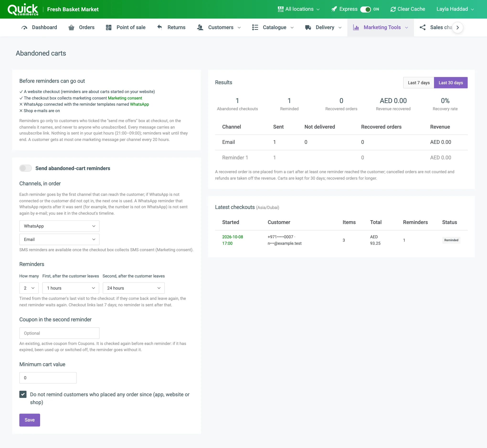Focus the Minimum cart value field

[48, 378]
